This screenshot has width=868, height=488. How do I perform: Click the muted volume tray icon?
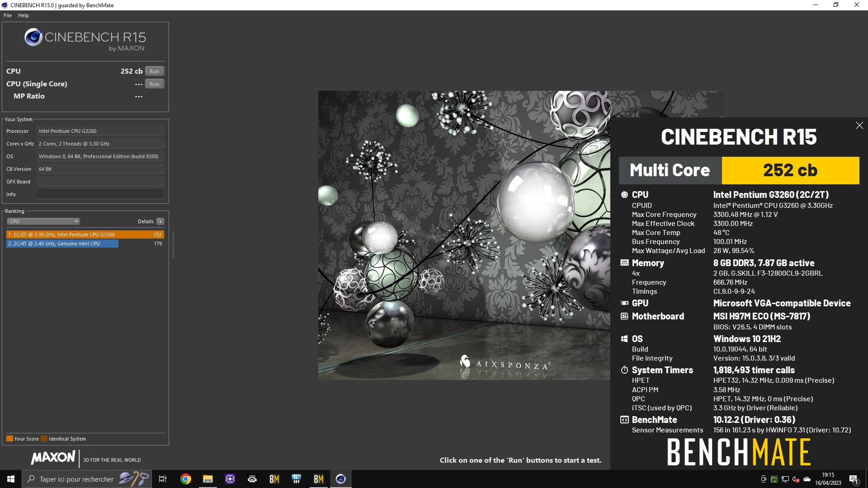796,479
